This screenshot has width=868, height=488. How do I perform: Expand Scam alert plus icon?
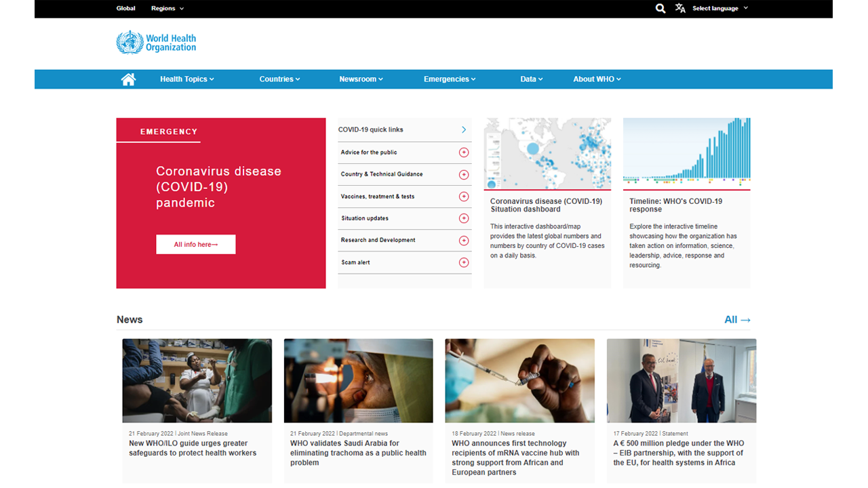pos(464,262)
